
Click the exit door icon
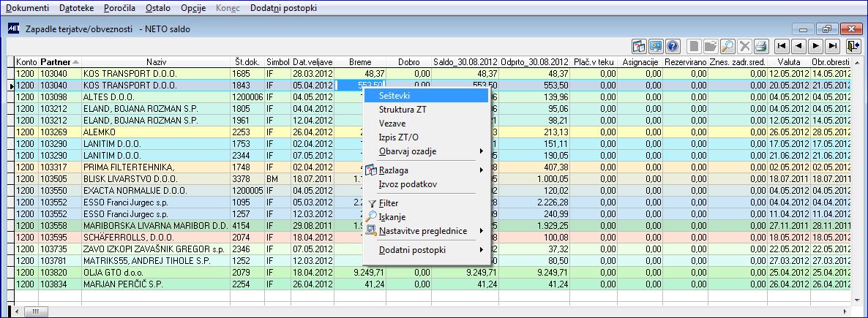[x=853, y=47]
